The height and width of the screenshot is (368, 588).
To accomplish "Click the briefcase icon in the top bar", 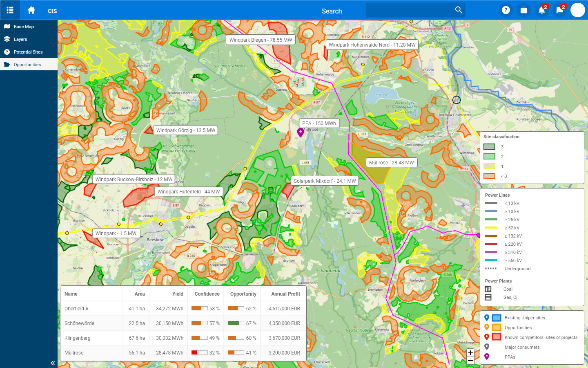I will 524,10.
